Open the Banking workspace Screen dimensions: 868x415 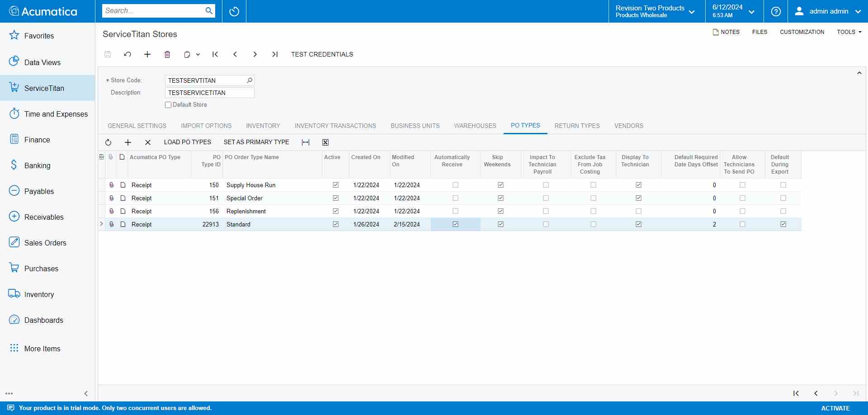click(47, 165)
